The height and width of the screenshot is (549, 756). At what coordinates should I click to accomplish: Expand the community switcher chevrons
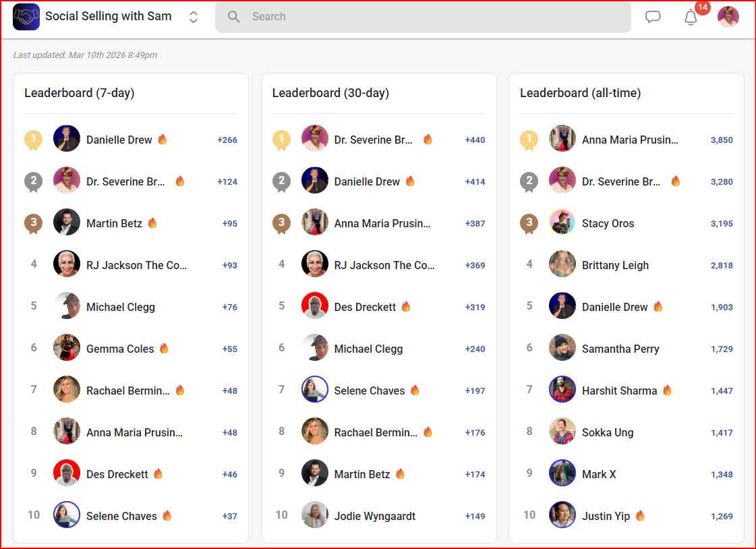(x=194, y=17)
